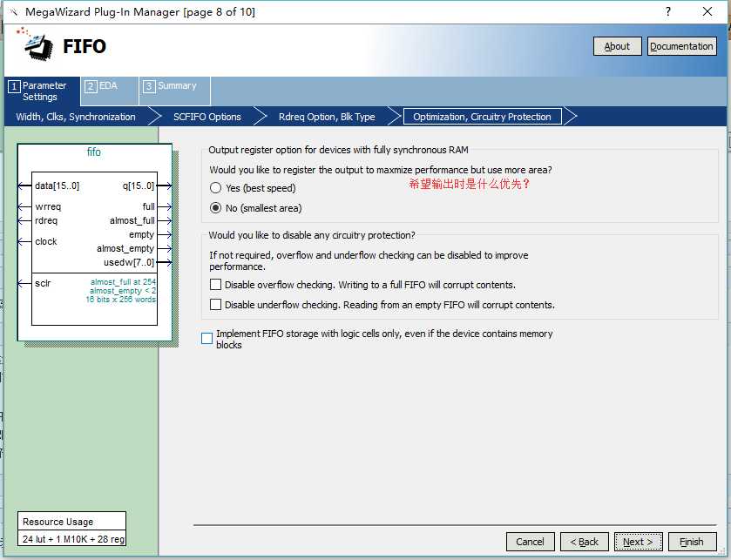This screenshot has height=560, width=731.
Task: Proceed with the Next > button
Action: point(639,542)
